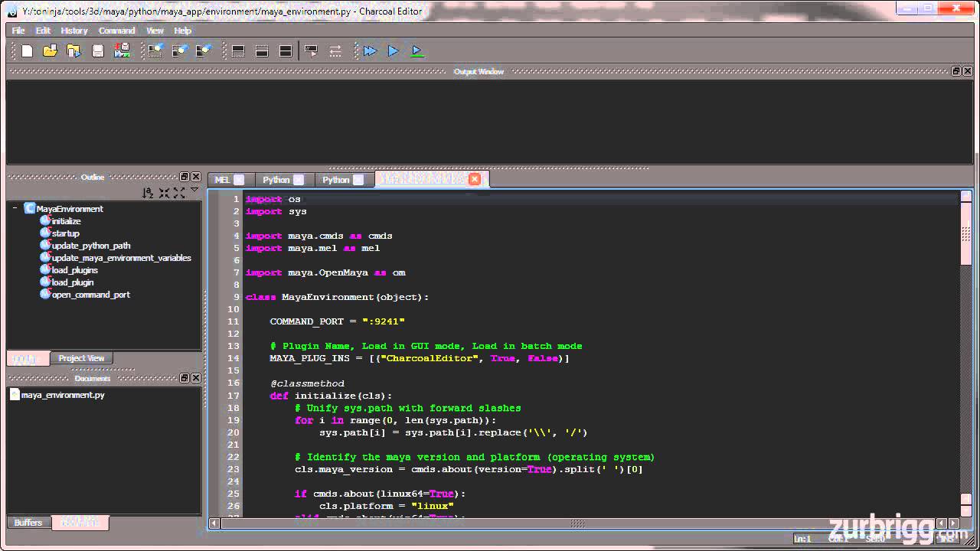Open a file using the yellow folder icon
The height and width of the screenshot is (551, 980).
point(50,51)
